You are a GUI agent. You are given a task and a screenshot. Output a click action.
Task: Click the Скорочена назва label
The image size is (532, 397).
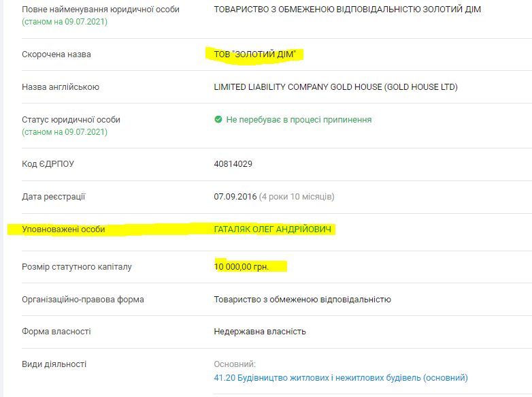pos(56,54)
